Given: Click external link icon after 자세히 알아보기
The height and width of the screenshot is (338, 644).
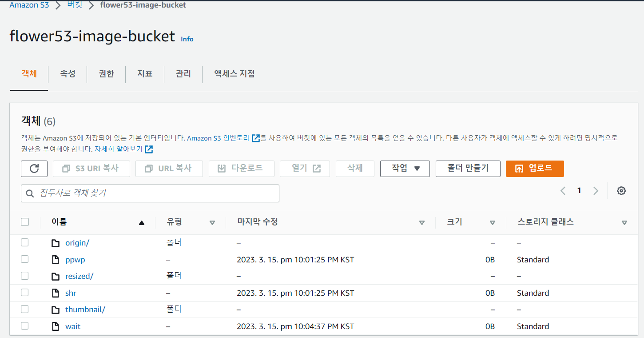Looking at the screenshot, I should (149, 149).
